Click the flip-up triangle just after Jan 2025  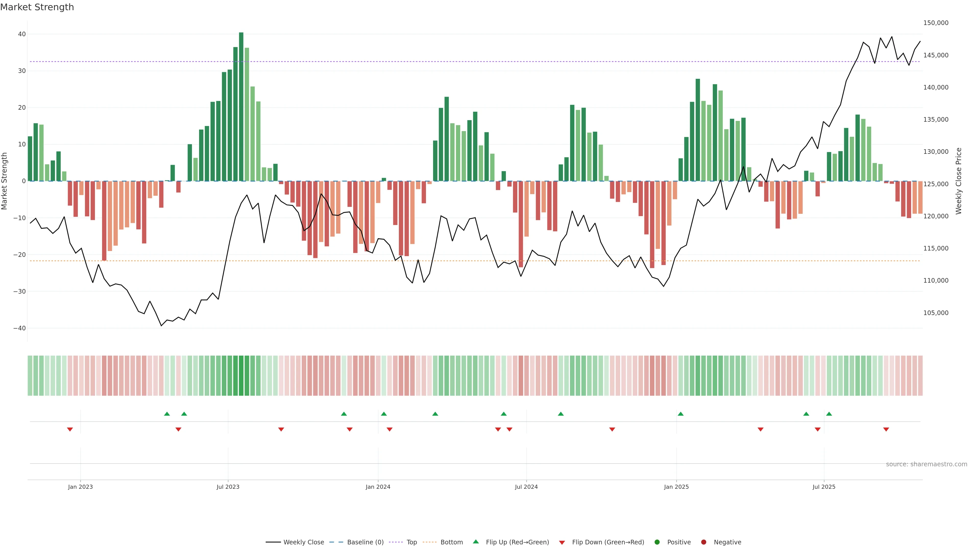pyautogui.click(x=681, y=414)
